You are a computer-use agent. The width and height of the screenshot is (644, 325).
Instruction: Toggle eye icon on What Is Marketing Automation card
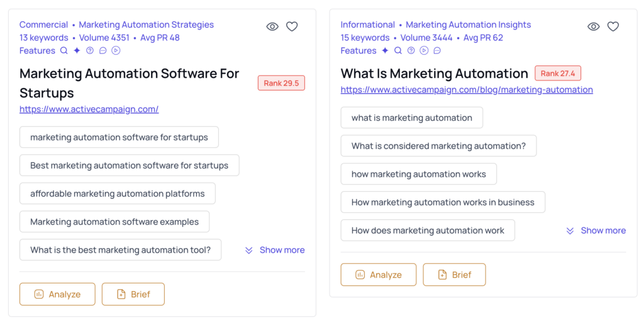point(593,26)
